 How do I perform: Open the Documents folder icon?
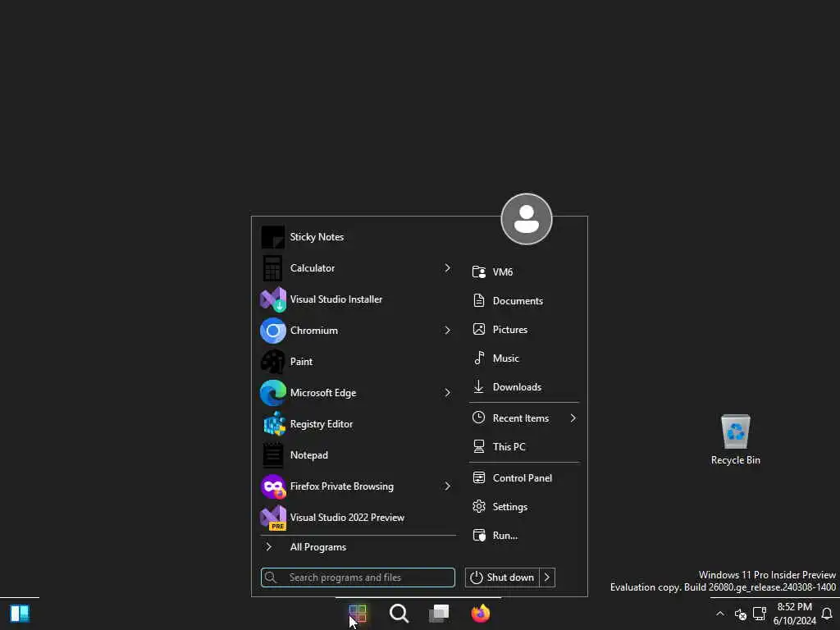coord(479,300)
